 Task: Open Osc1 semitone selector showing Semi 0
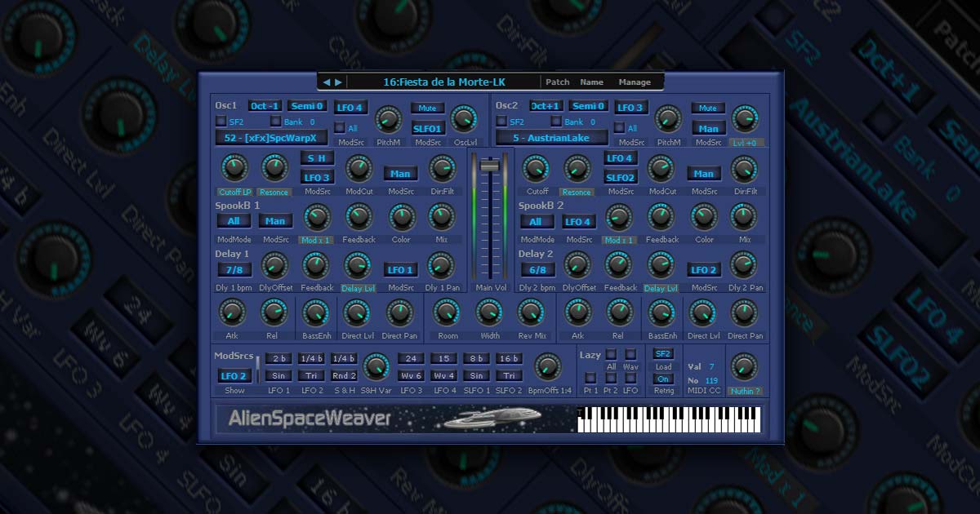coord(308,106)
